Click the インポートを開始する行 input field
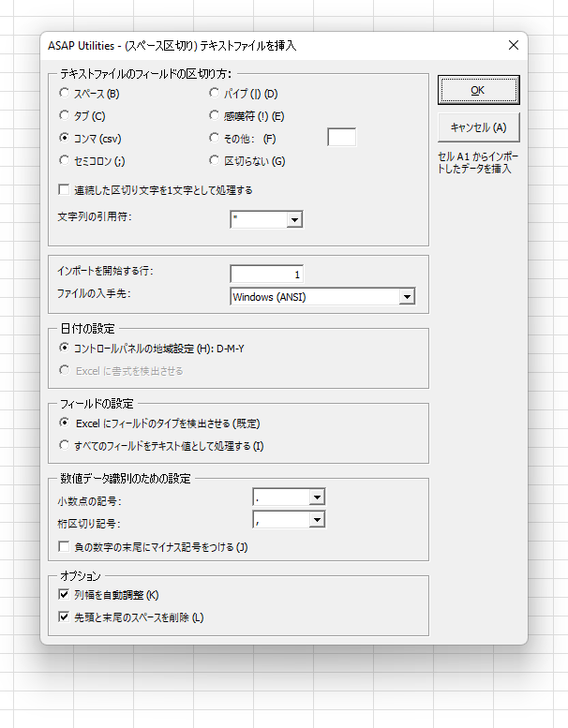Screen dimensions: 568x728 point(267,275)
